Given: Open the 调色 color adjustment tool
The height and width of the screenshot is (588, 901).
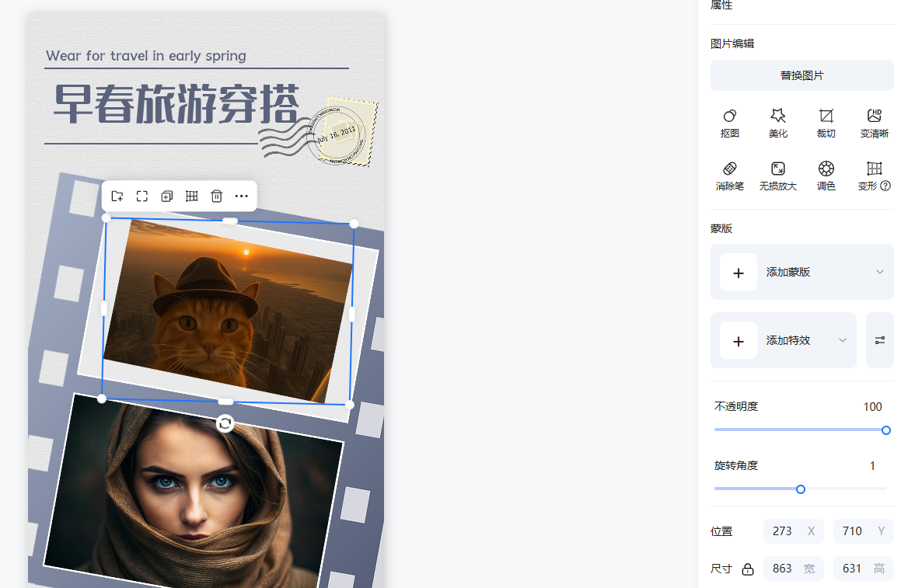Looking at the screenshot, I should [826, 176].
